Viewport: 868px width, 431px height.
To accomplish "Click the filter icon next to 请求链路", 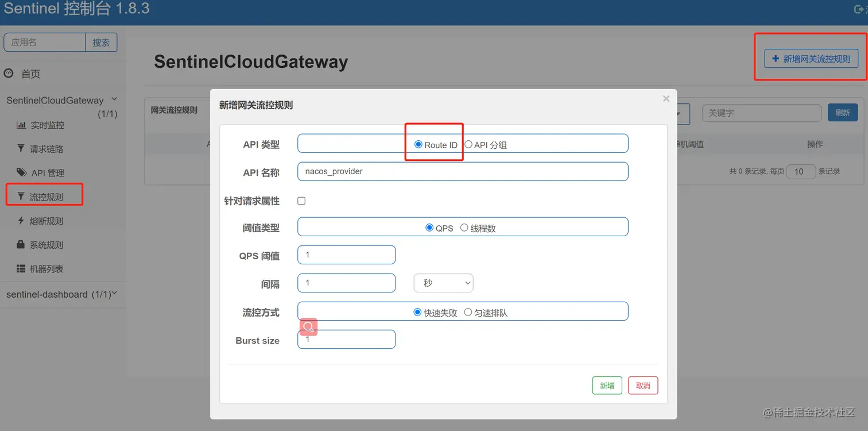I will pyautogui.click(x=21, y=149).
